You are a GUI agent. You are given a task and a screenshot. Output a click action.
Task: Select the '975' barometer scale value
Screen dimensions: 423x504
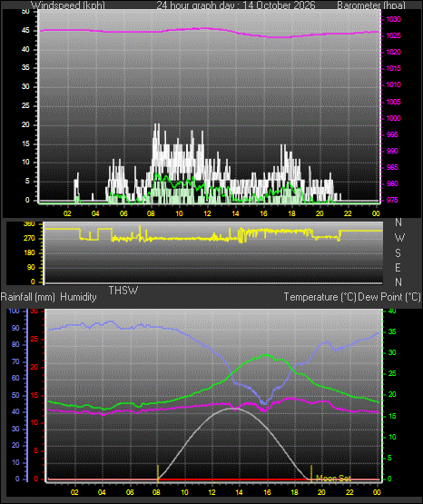point(392,200)
